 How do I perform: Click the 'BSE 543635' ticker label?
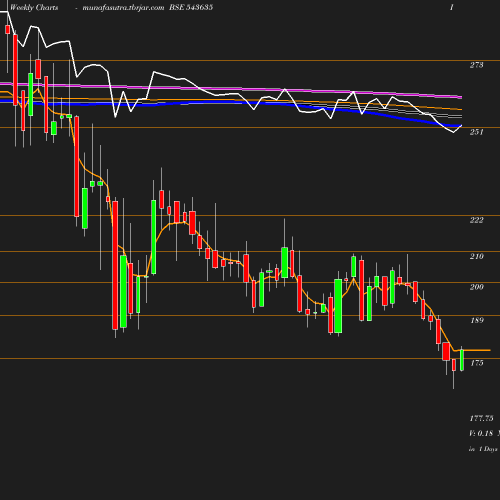[x=191, y=7]
